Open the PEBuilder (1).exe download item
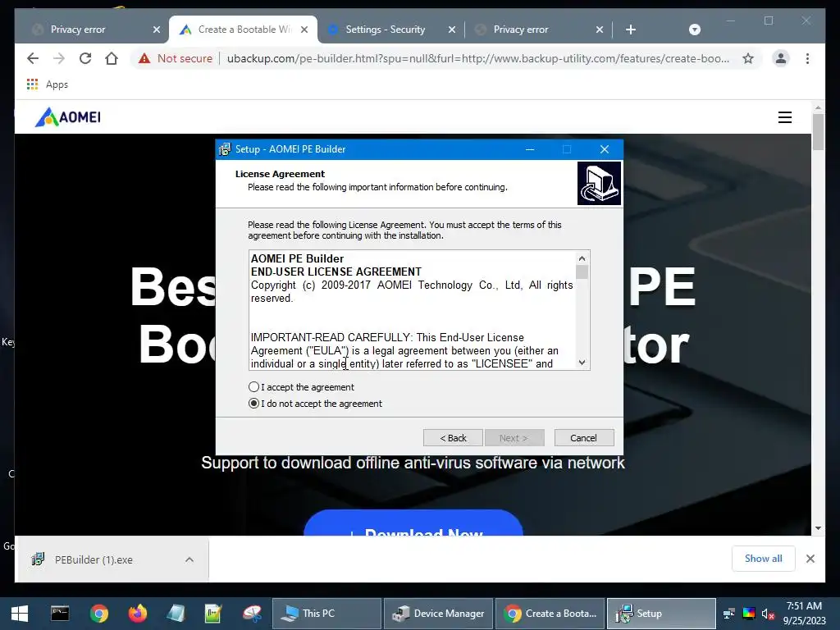The width and height of the screenshot is (840, 630). click(94, 559)
